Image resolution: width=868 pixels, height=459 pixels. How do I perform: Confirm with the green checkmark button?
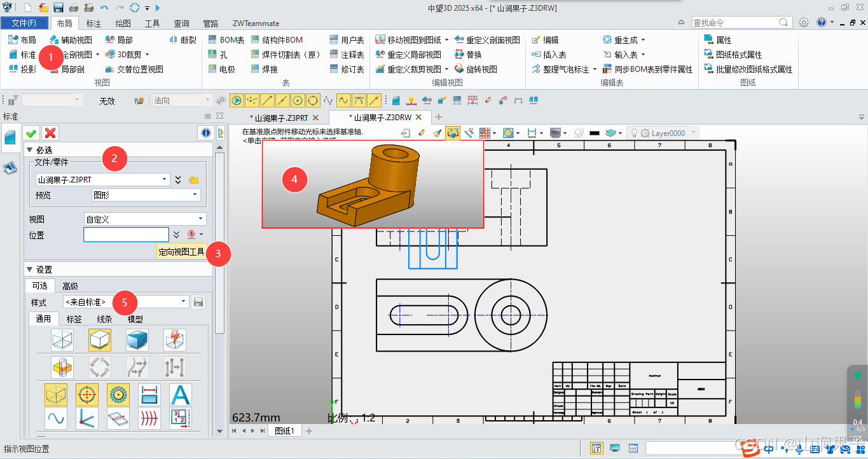click(31, 133)
